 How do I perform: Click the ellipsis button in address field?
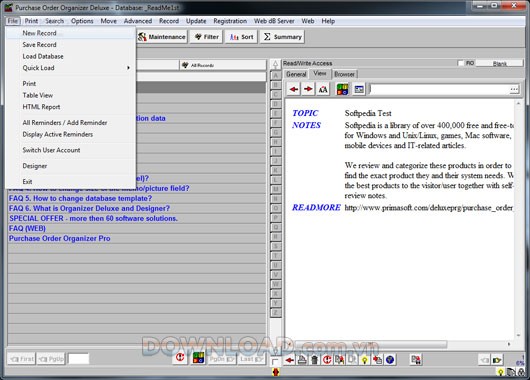point(514,89)
